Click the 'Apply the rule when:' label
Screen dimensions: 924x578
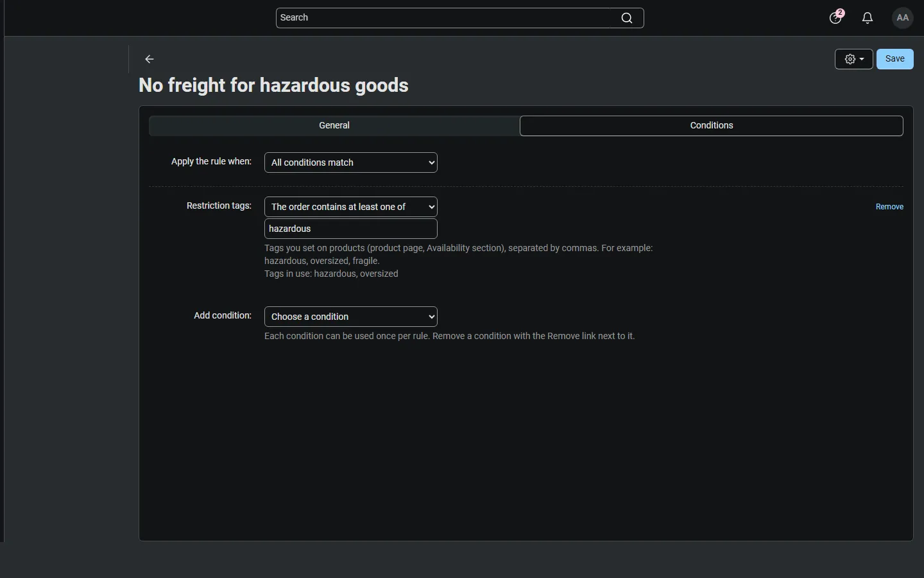point(211,162)
